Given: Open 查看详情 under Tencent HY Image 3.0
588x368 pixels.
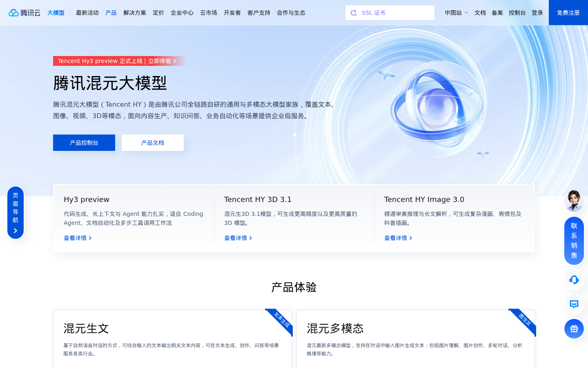Looking at the screenshot, I should tap(398, 238).
